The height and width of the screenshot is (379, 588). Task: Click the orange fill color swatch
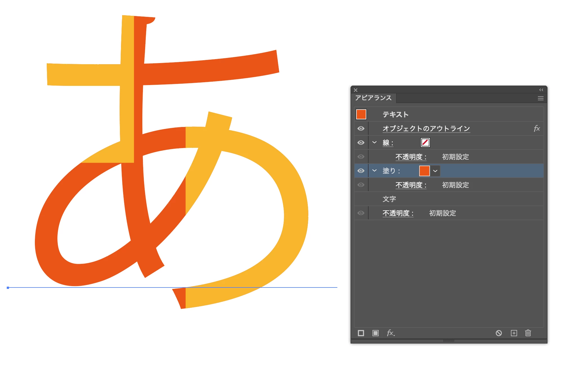(x=424, y=171)
